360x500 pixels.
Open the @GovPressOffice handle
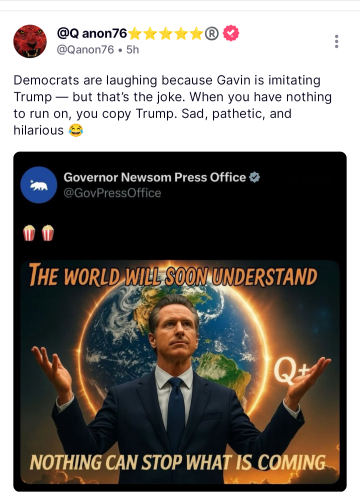(x=112, y=193)
